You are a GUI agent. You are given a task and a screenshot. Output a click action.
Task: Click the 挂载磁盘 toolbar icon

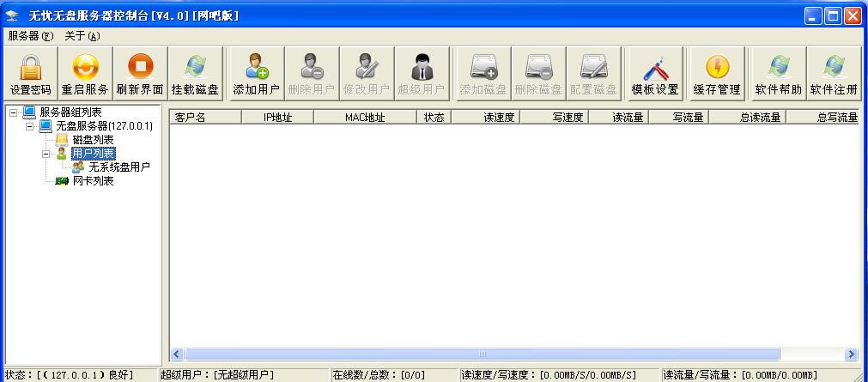click(x=196, y=67)
